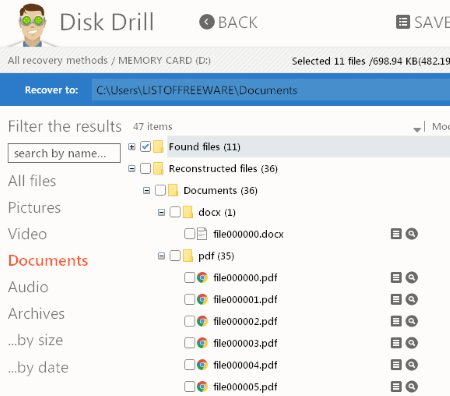Open details list icon for file000000.docx
This screenshot has width=450, height=396.
tap(396, 234)
